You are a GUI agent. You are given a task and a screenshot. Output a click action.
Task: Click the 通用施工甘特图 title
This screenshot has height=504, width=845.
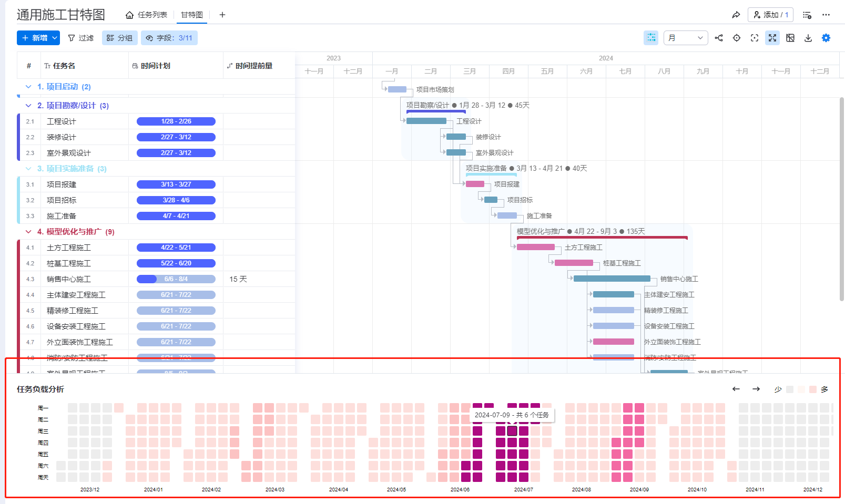tap(61, 15)
